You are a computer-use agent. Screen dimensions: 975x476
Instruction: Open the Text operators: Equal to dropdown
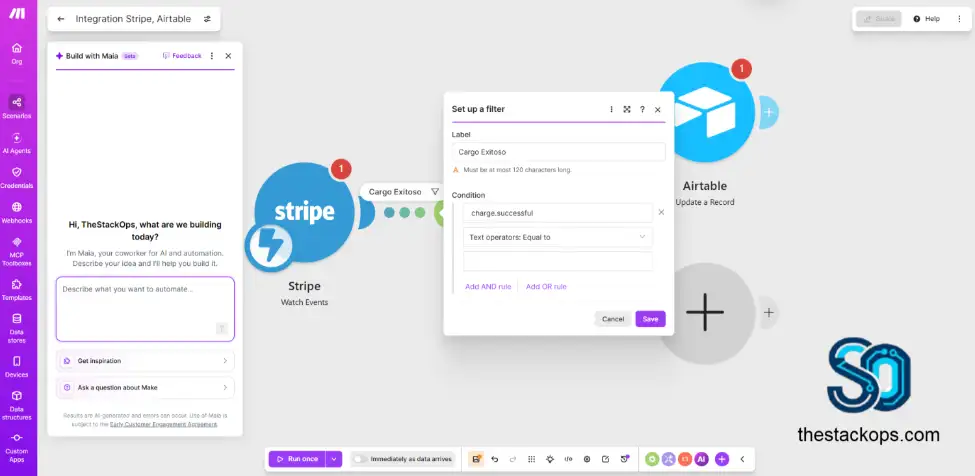558,237
